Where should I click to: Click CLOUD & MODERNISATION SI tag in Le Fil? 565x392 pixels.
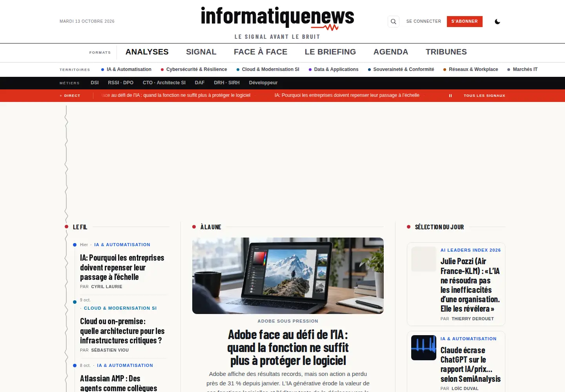[120, 308]
